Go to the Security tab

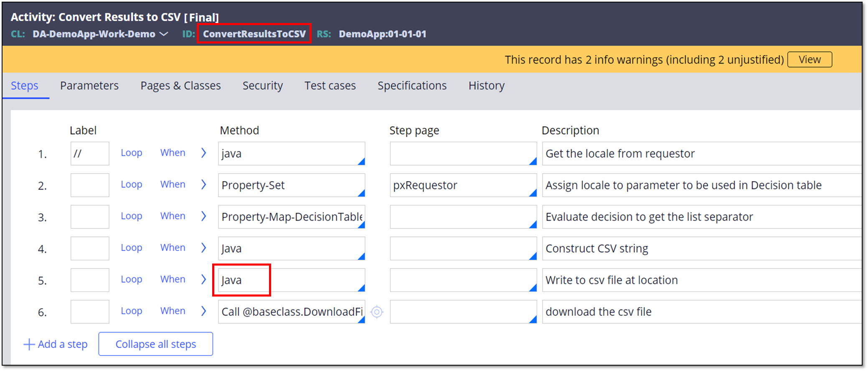pyautogui.click(x=263, y=85)
